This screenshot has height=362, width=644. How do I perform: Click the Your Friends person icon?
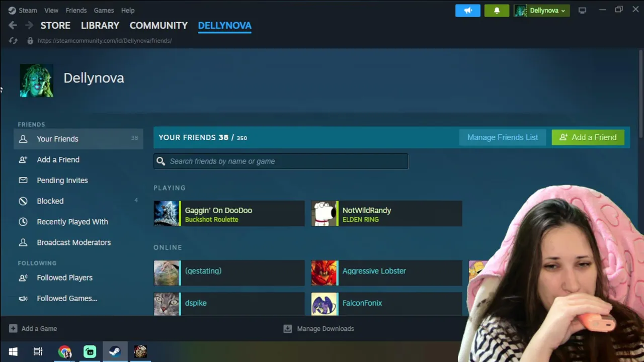coord(23,139)
